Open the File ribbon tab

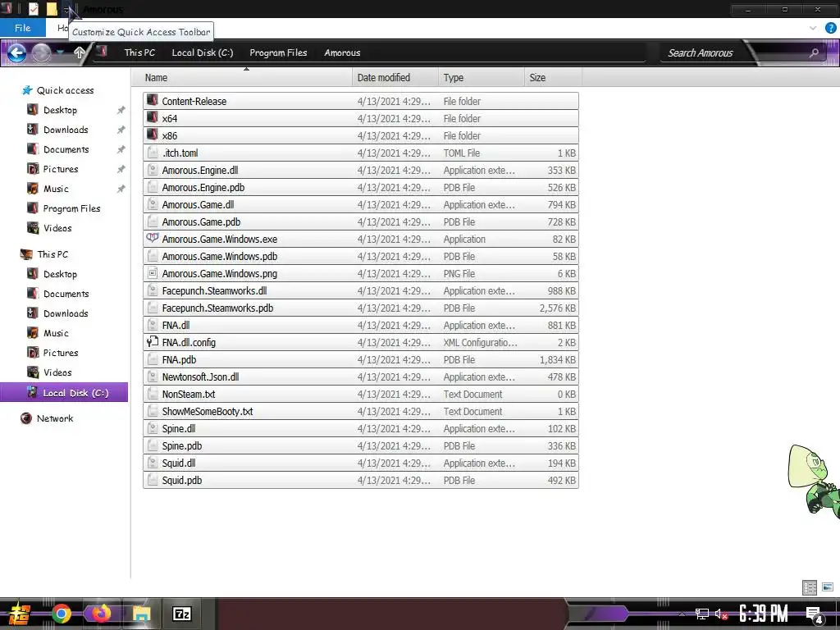click(x=22, y=28)
